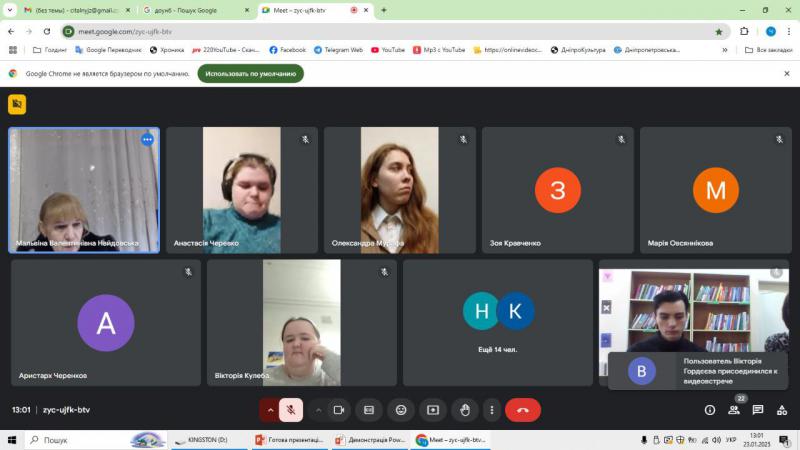
Task: Click the present screen button
Action: point(433,410)
